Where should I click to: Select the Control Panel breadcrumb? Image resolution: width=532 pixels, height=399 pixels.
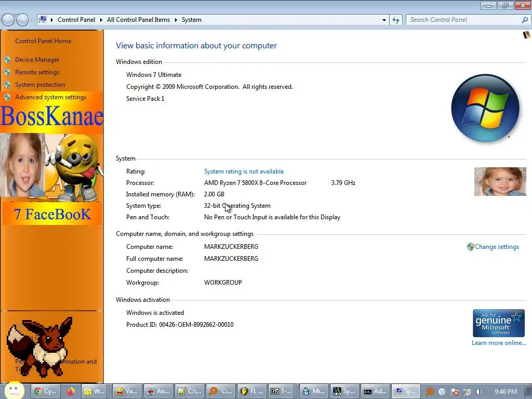(x=76, y=20)
